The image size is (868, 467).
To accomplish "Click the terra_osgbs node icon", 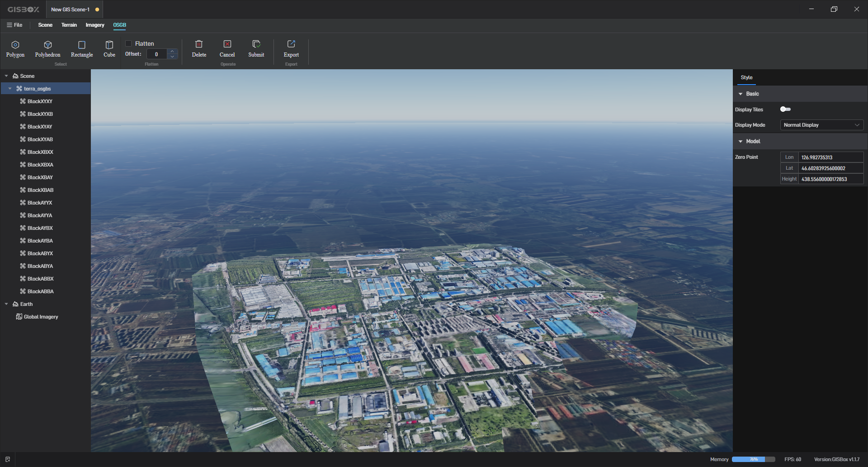I will click(19, 89).
